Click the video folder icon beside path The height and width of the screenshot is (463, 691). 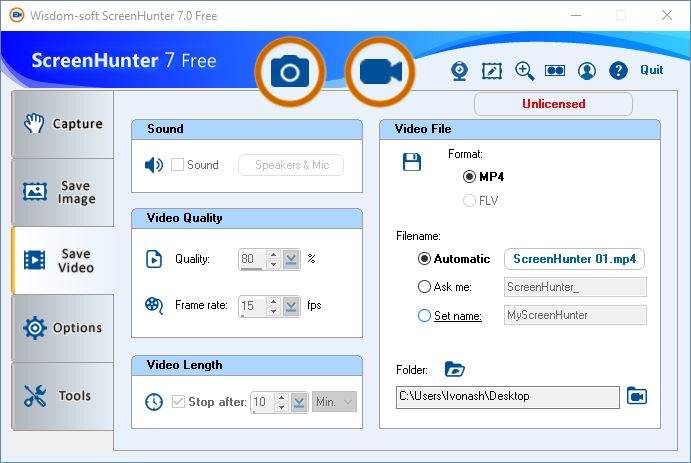637,397
